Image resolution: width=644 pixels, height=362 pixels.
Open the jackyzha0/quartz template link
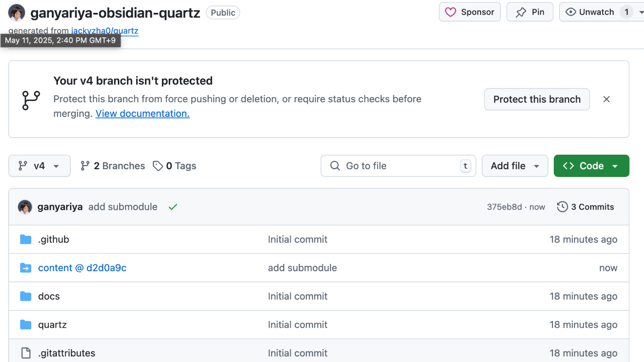tap(105, 31)
